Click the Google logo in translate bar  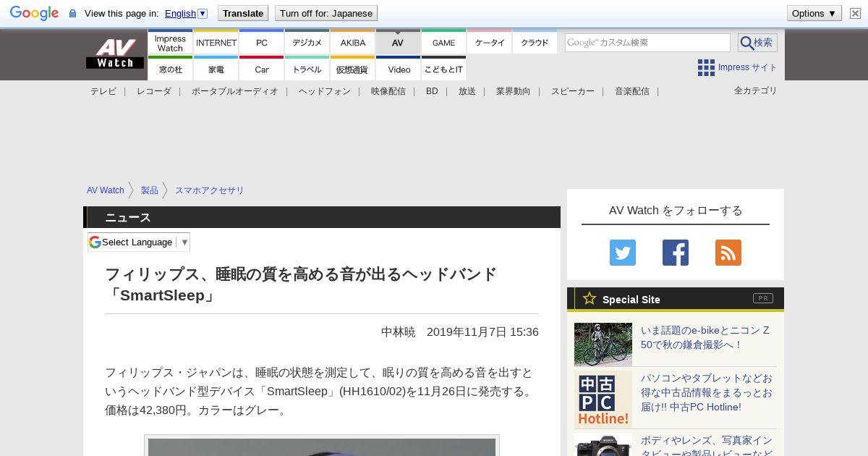(34, 13)
